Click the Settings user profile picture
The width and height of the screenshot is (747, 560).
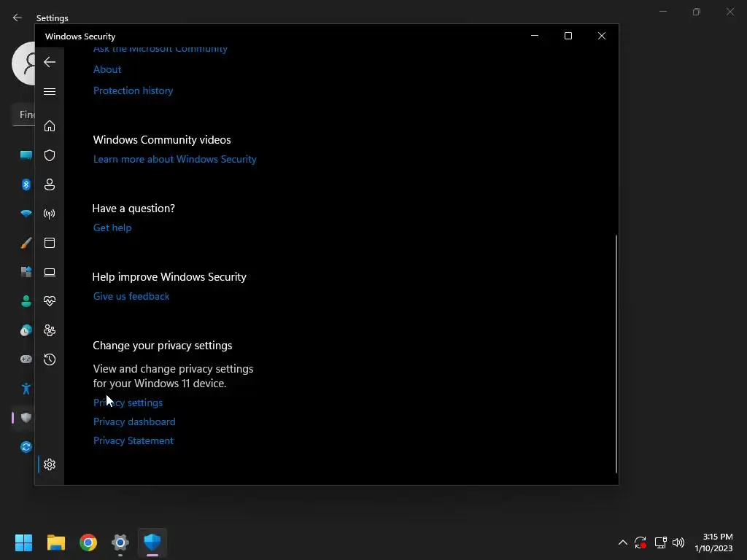tap(24, 63)
